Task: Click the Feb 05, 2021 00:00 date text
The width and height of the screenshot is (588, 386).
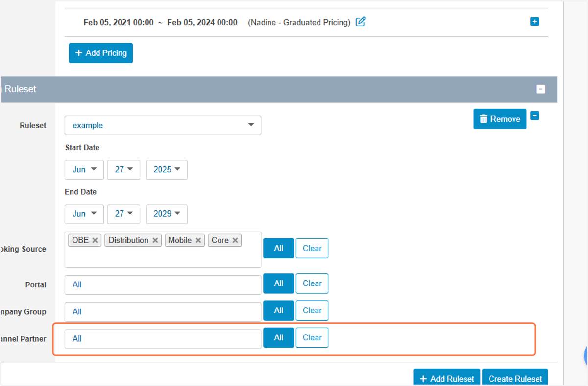Action: point(119,22)
